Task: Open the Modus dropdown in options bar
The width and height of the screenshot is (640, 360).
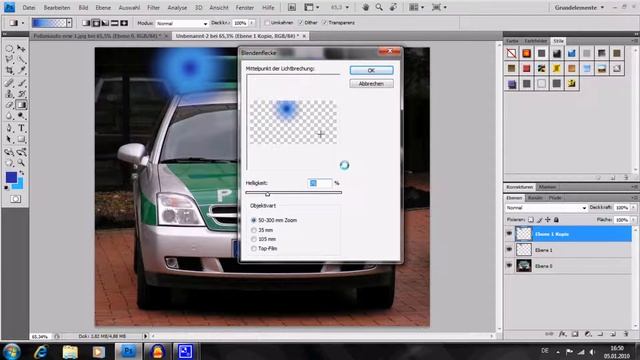Action: (x=182, y=23)
